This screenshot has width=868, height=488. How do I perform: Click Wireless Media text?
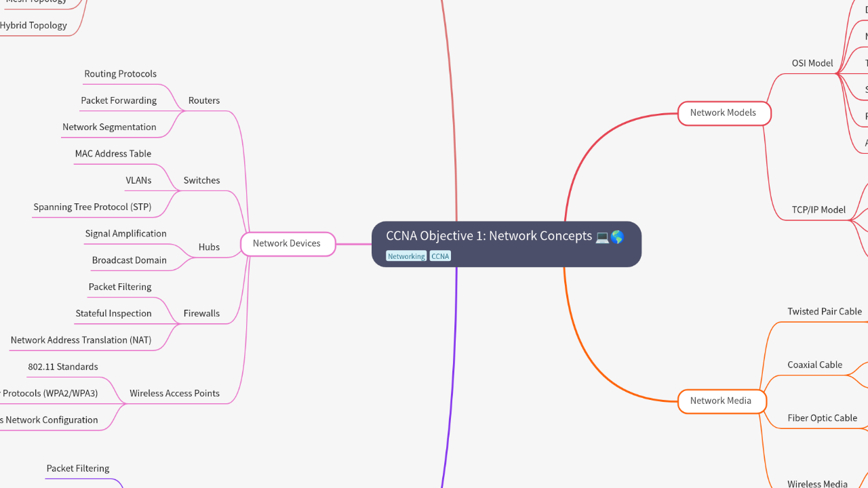click(817, 483)
